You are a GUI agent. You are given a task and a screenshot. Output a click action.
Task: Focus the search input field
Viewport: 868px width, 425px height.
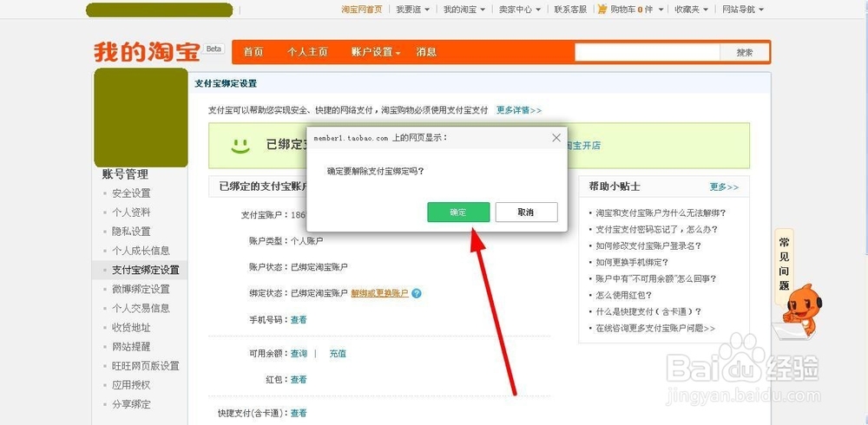[x=648, y=53]
